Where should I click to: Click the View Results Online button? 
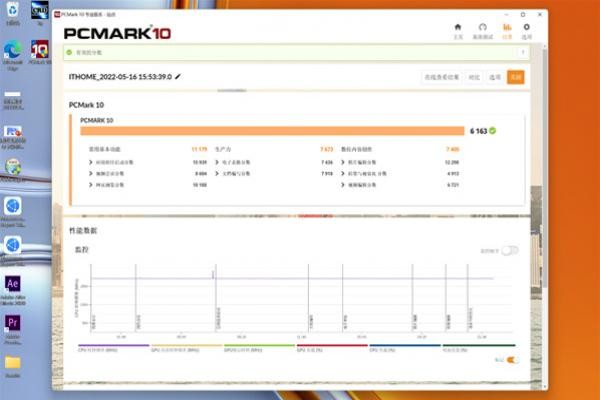coord(441,77)
